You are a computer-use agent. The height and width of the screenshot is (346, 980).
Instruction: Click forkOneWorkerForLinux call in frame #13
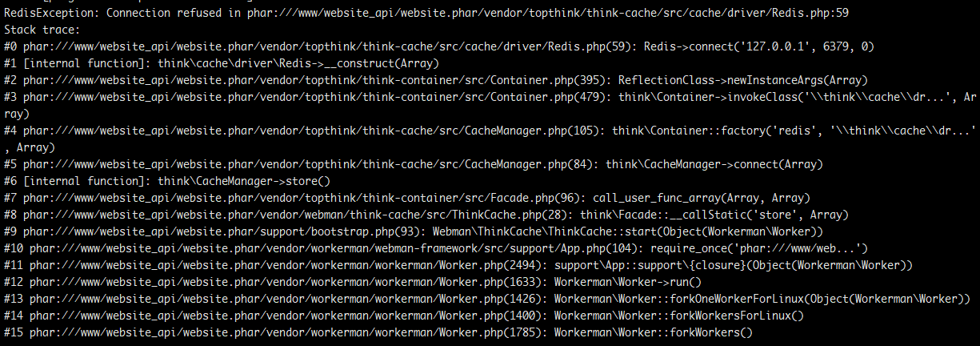(x=762, y=299)
